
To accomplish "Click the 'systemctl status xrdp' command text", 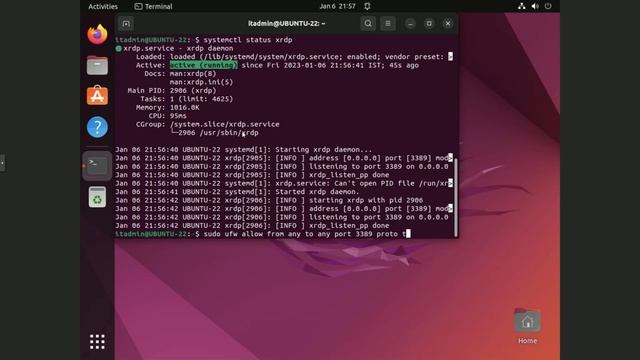I will 248,40.
